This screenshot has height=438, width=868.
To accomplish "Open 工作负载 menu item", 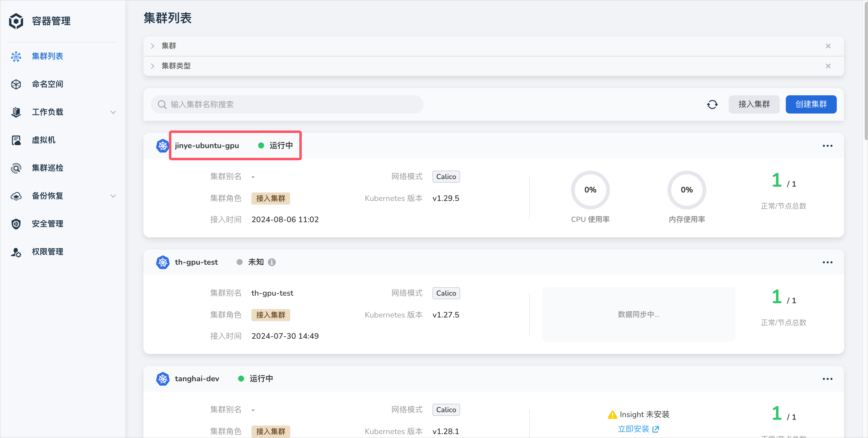I will pyautogui.click(x=48, y=112).
